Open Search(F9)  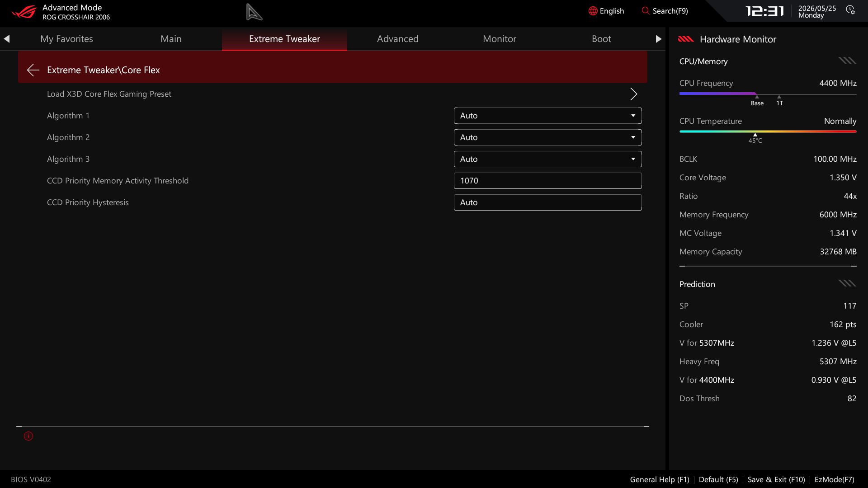pos(665,11)
